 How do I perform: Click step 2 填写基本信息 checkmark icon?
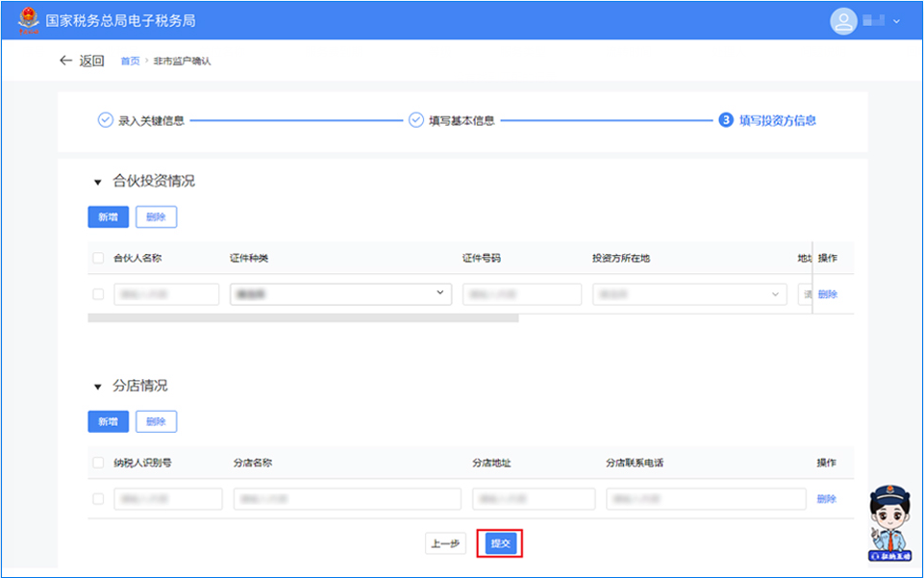click(415, 120)
